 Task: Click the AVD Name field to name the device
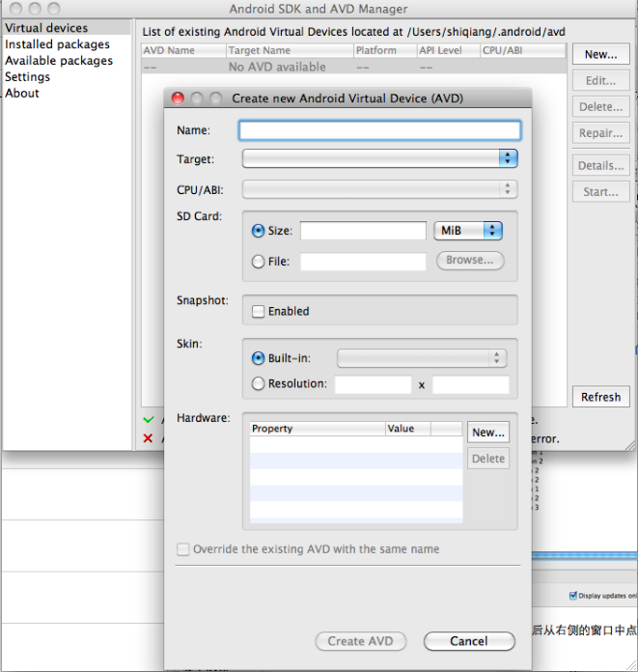379,130
